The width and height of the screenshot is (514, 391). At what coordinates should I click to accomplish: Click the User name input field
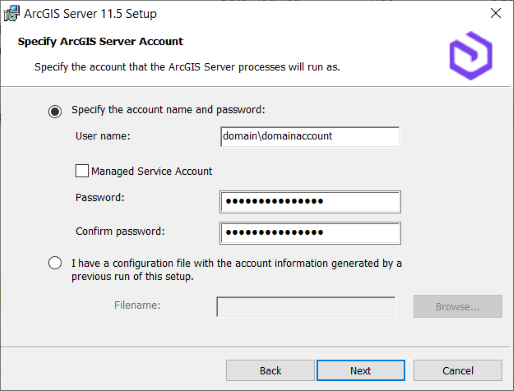click(x=310, y=136)
